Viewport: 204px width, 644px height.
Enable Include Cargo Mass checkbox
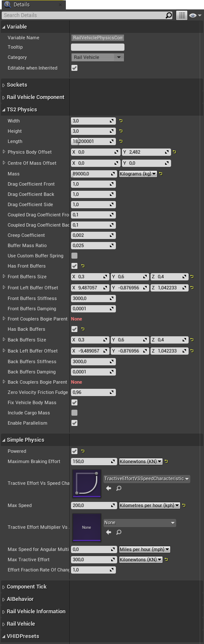74,413
